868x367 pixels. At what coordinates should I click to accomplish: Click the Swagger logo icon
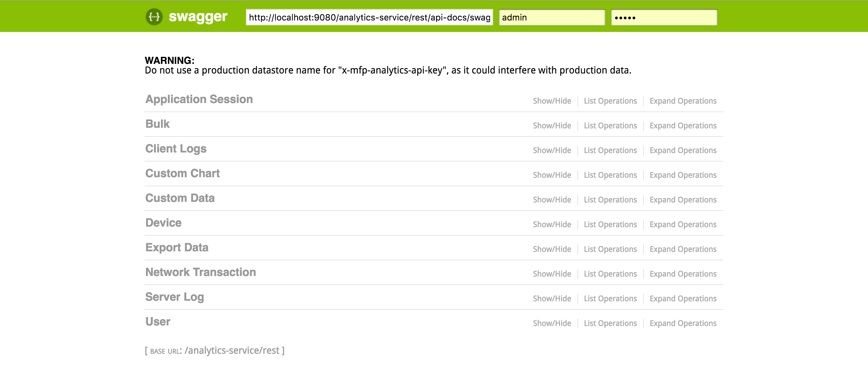click(154, 17)
